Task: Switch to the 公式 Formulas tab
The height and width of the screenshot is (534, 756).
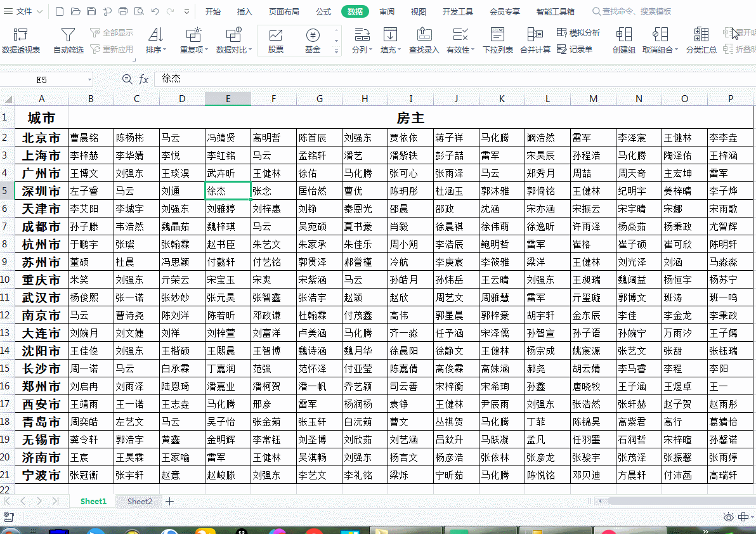Action: tap(323, 11)
